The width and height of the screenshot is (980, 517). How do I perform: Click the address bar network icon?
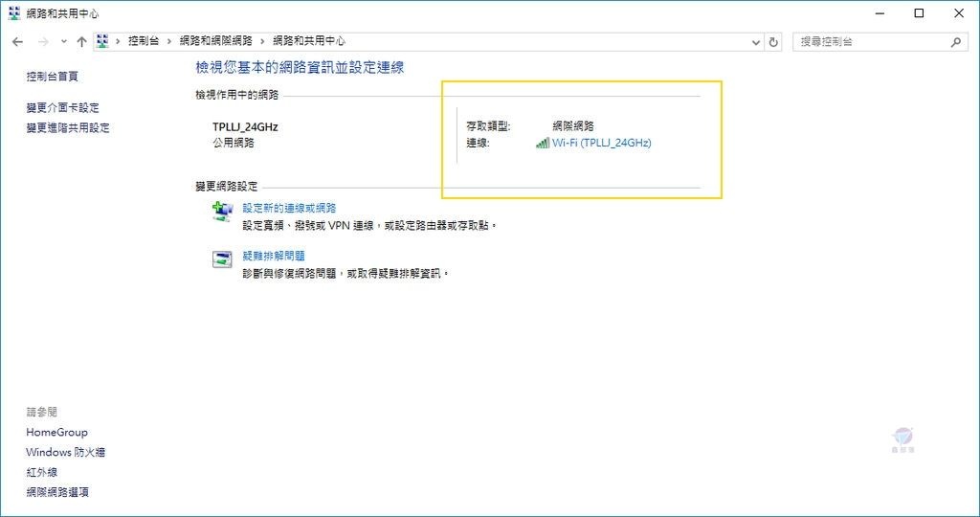(x=102, y=41)
